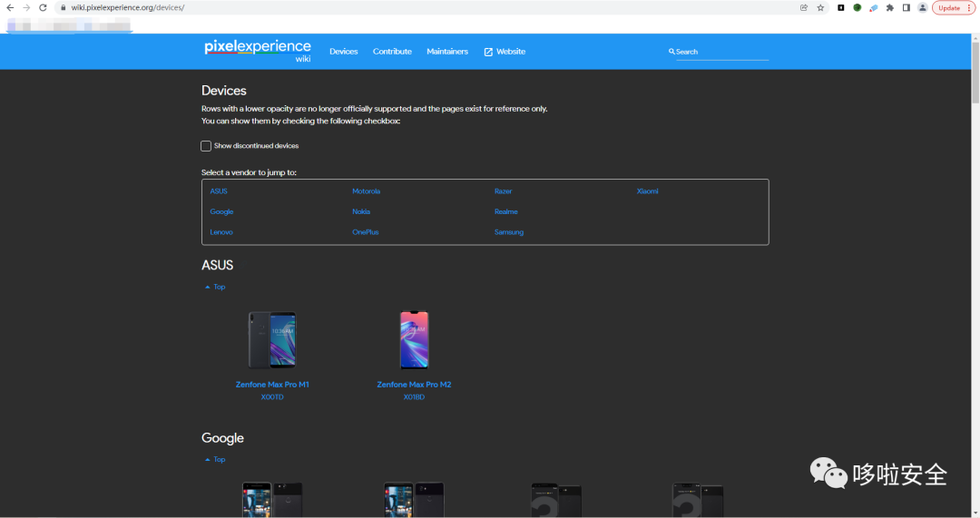Viewport: 980px width, 518px height.
Task: Go back using browser back arrow
Action: pos(10,7)
